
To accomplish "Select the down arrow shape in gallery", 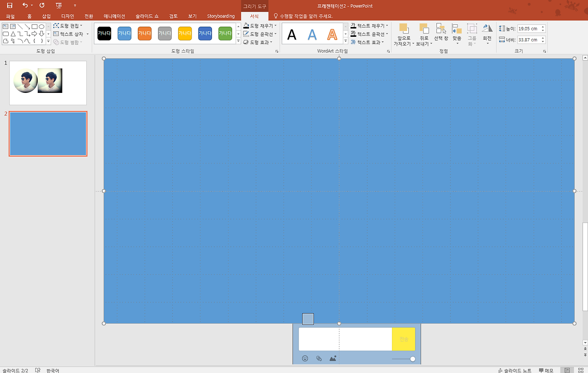I will (42, 34).
